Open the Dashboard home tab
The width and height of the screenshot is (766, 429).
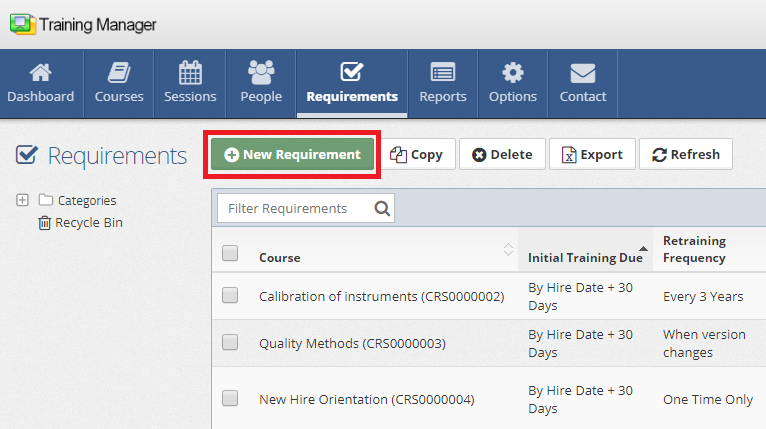(x=41, y=84)
